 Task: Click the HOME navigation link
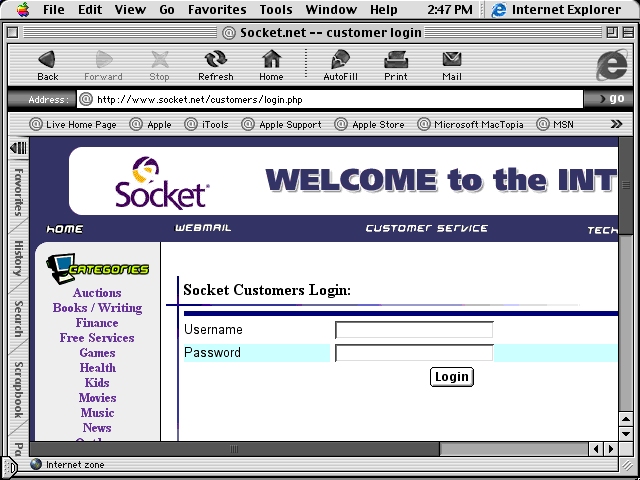click(64, 229)
